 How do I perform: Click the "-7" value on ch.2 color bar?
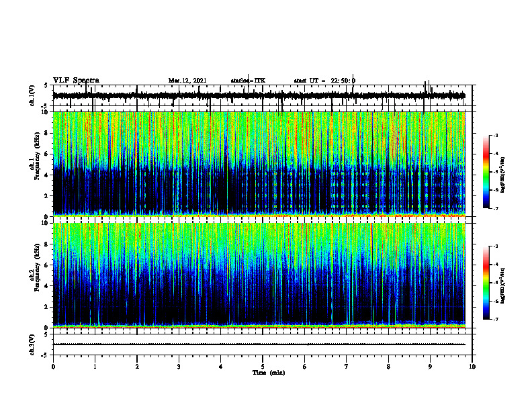495,319
